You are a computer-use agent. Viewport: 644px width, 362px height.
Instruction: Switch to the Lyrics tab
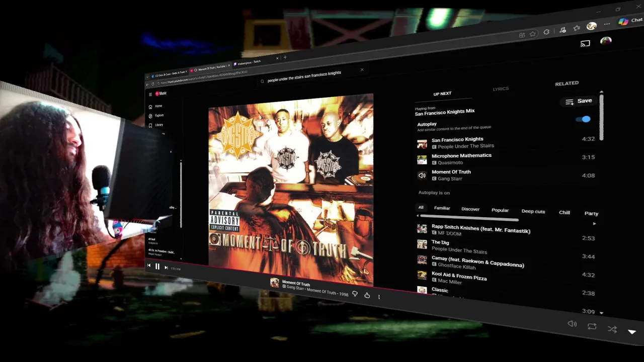point(501,88)
